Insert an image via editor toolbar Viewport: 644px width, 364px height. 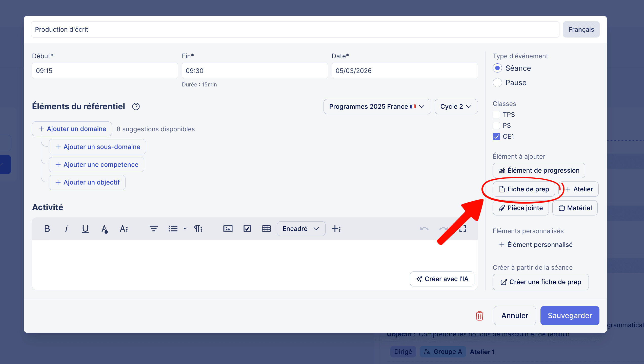pos(228,229)
